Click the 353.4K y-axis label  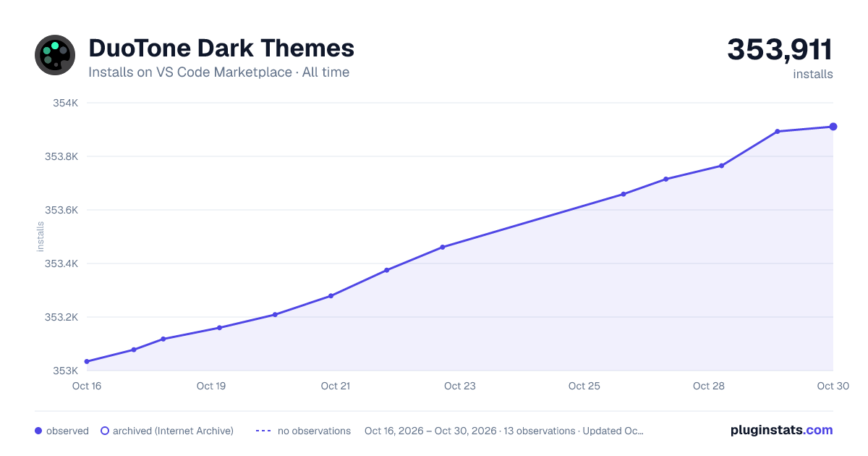pos(61,263)
